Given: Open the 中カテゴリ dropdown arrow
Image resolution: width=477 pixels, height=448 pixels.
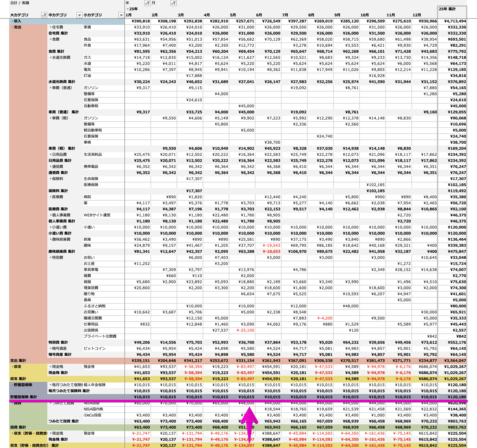Looking at the screenshot, I should [79, 15].
